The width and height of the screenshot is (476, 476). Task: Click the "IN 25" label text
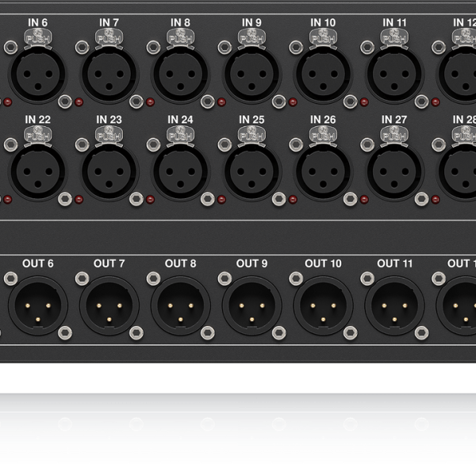tap(252, 120)
